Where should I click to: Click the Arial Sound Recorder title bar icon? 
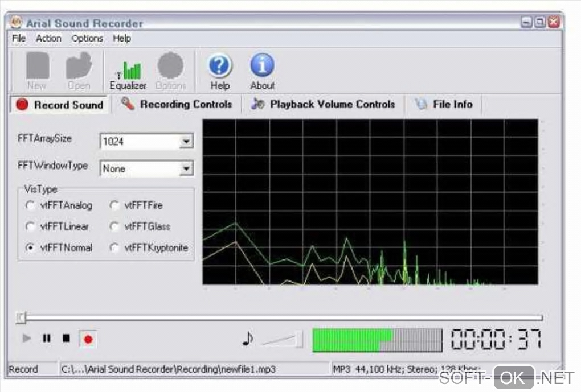click(x=15, y=23)
